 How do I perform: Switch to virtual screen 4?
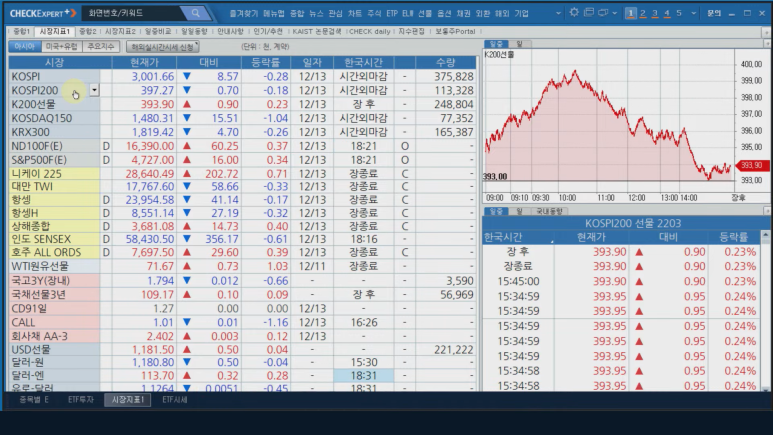[667, 13]
